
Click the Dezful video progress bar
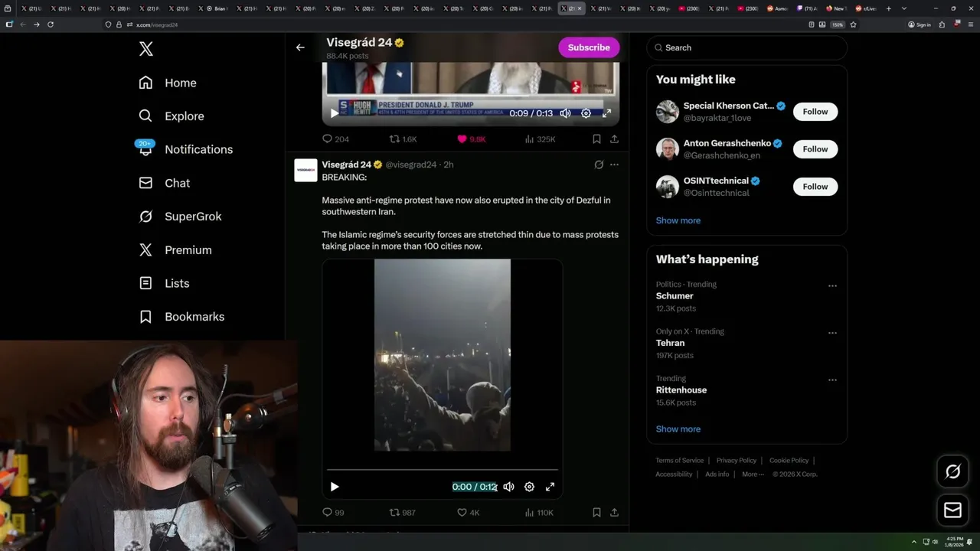pyautogui.click(x=443, y=470)
